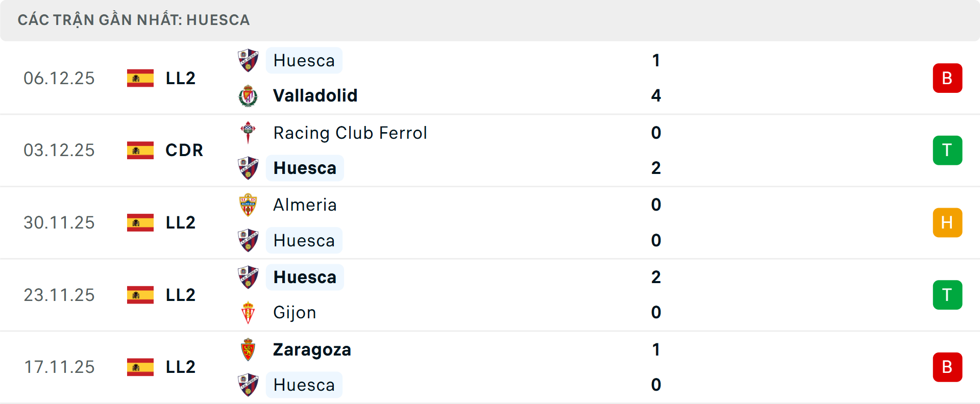Click the orange H draw badge
The width and height of the screenshot is (980, 404).
[x=947, y=223]
